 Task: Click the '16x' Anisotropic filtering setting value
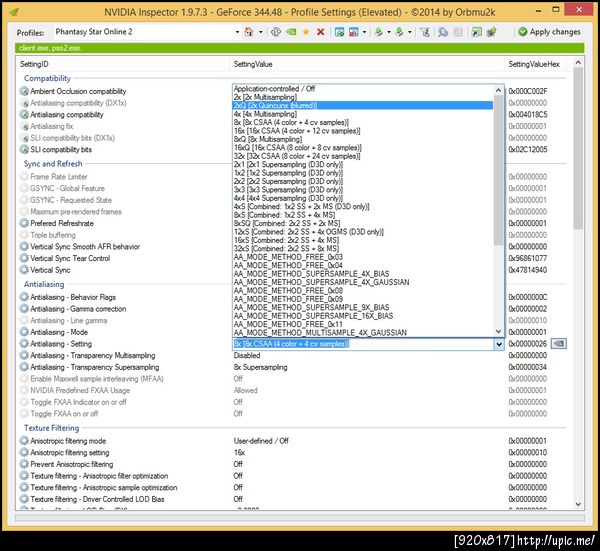pos(240,453)
